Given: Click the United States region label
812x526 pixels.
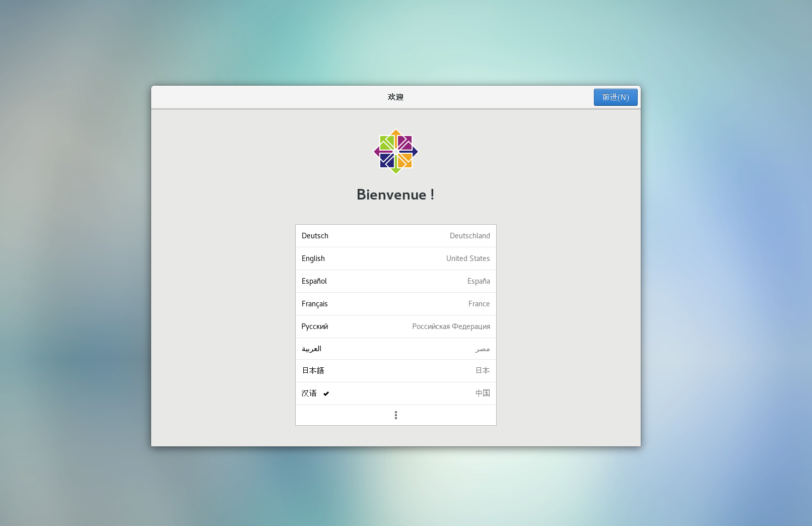Looking at the screenshot, I should pyautogui.click(x=467, y=258).
